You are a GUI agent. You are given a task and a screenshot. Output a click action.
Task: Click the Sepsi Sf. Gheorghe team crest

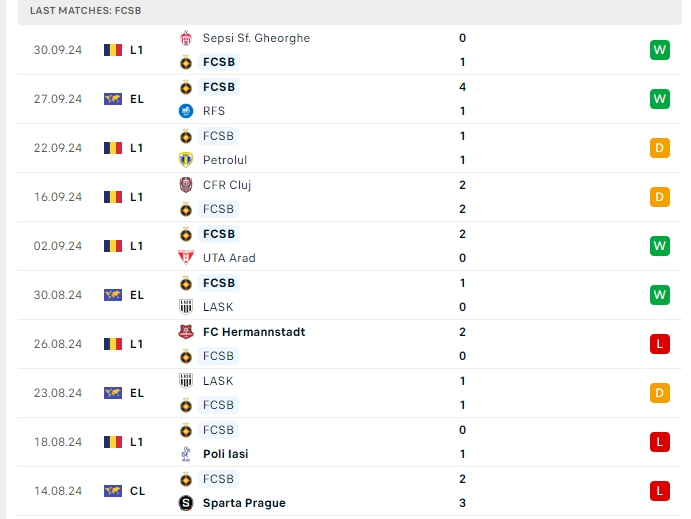click(x=185, y=38)
